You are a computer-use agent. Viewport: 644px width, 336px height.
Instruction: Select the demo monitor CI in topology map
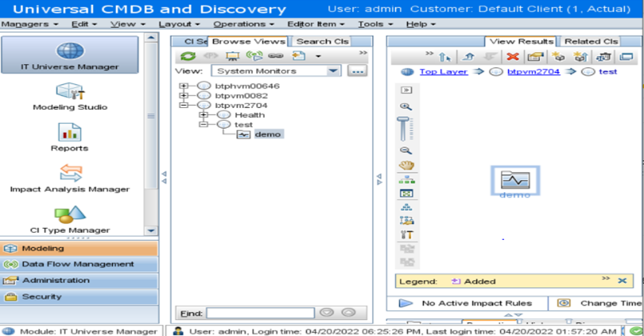(515, 181)
